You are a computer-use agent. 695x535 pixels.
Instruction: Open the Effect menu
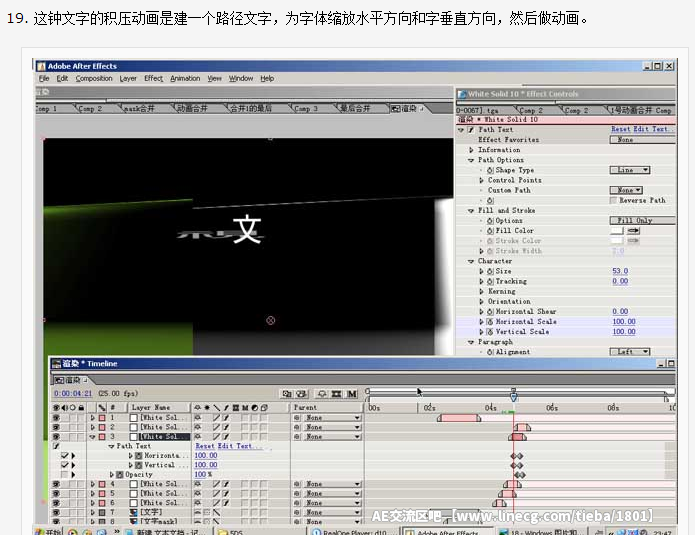click(153, 78)
